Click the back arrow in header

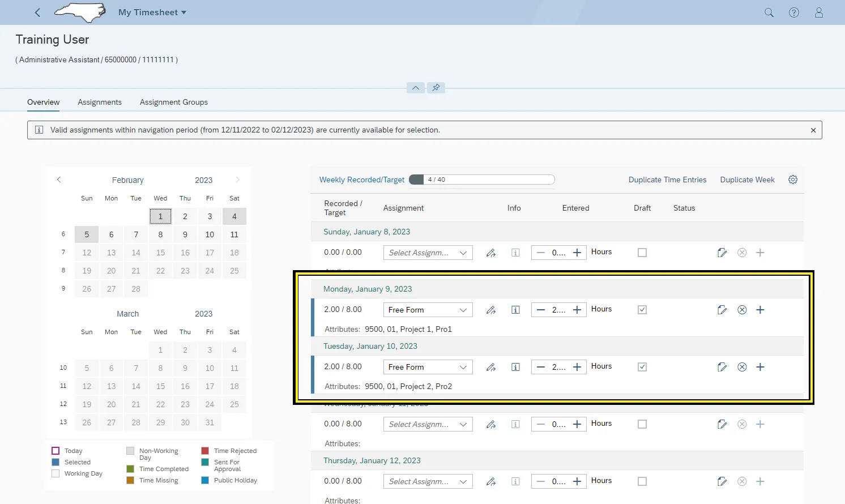38,12
